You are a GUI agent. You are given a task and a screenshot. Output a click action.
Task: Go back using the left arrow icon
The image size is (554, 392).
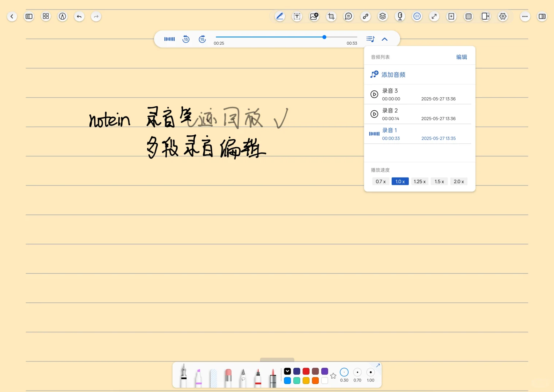click(x=12, y=16)
